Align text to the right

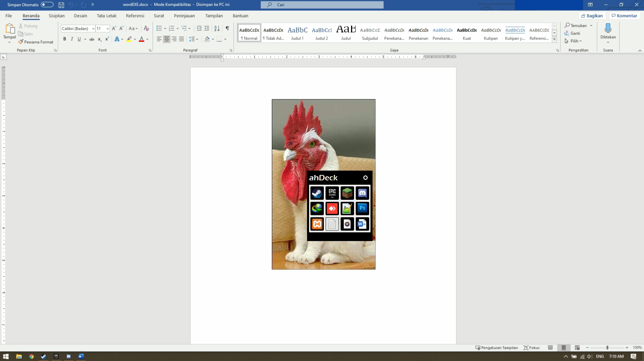(x=174, y=39)
